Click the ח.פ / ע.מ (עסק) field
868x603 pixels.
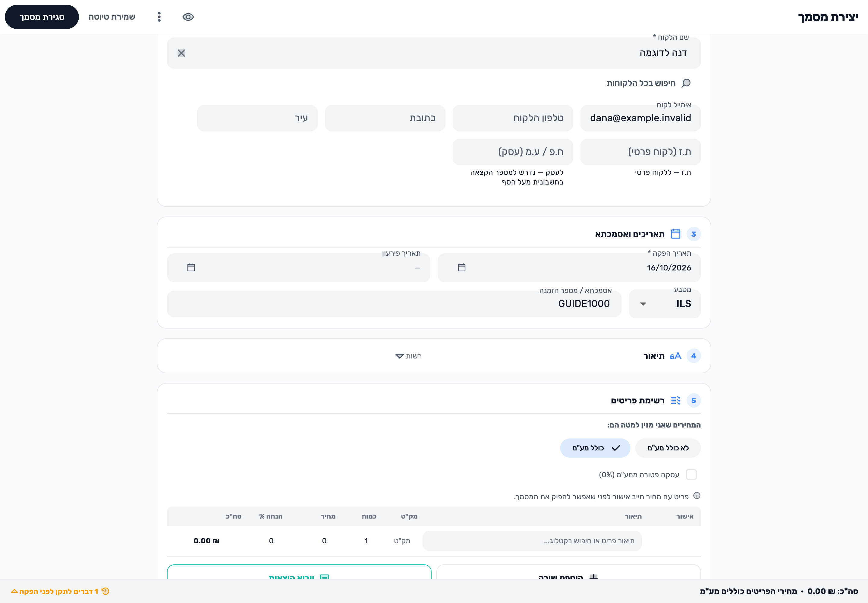tap(513, 152)
